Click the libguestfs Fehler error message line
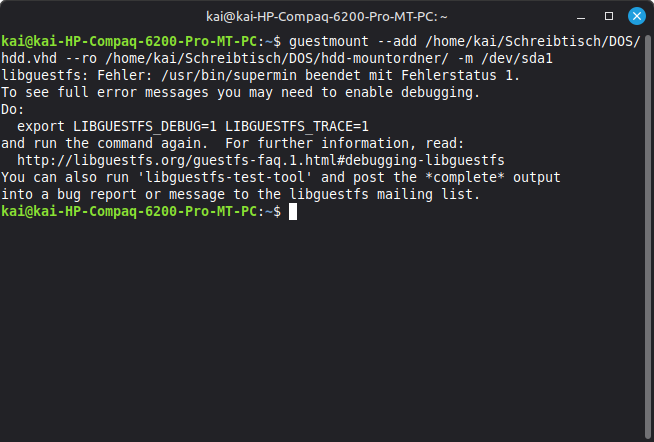 pos(261,75)
